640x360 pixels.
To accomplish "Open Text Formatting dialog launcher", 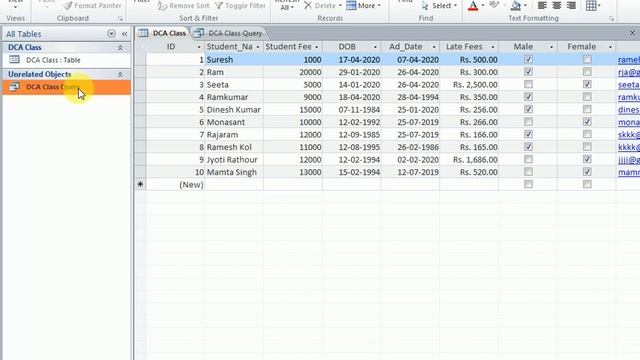I will point(611,19).
